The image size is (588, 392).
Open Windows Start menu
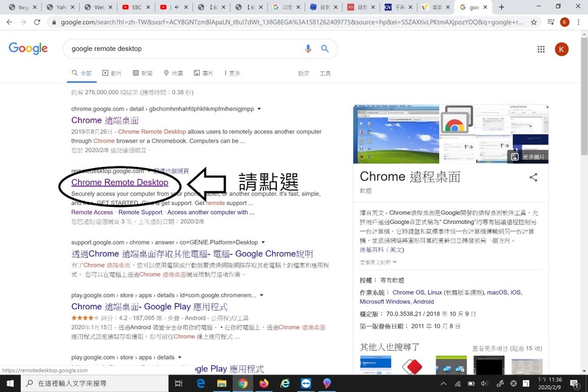click(10, 384)
